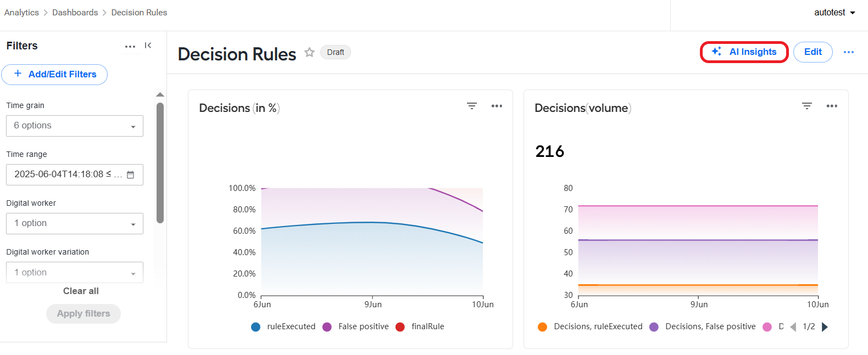Open filter icon on Decisions(volume) chart
This screenshot has height=355, width=868.
807,106
